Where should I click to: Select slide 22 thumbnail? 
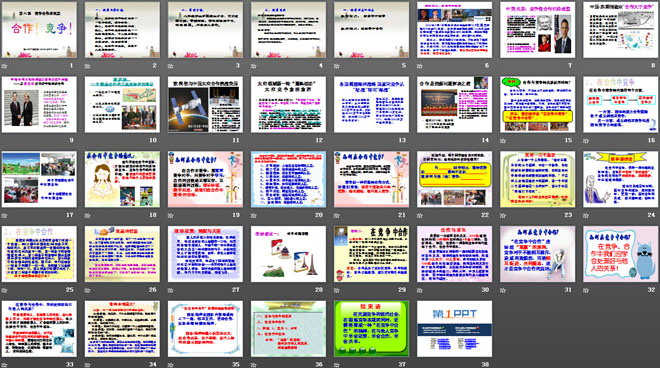[x=455, y=179]
